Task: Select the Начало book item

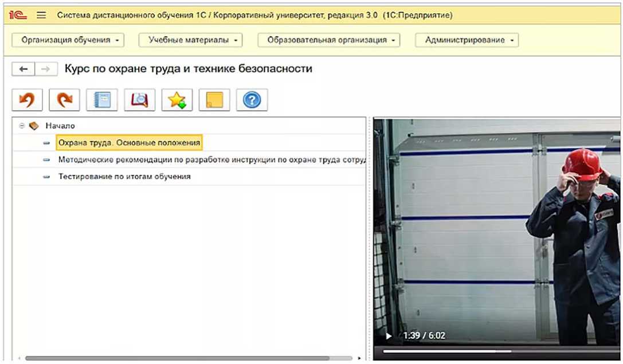Action: (x=60, y=126)
